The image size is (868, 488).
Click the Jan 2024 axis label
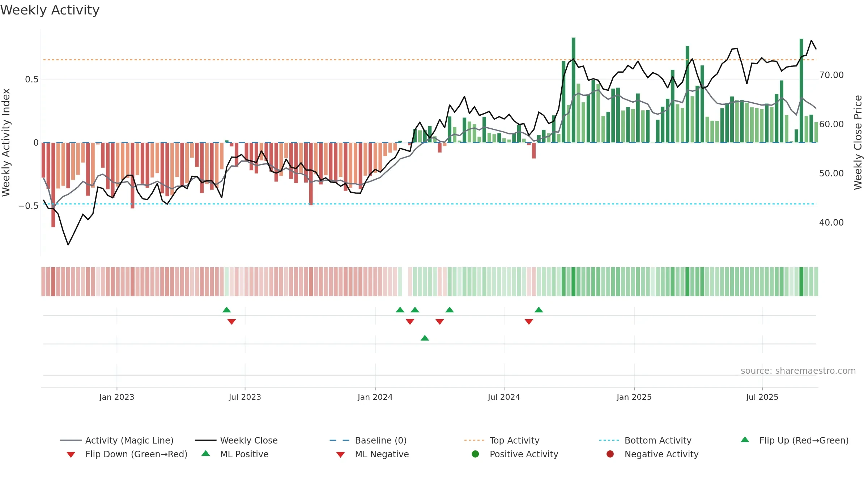375,397
